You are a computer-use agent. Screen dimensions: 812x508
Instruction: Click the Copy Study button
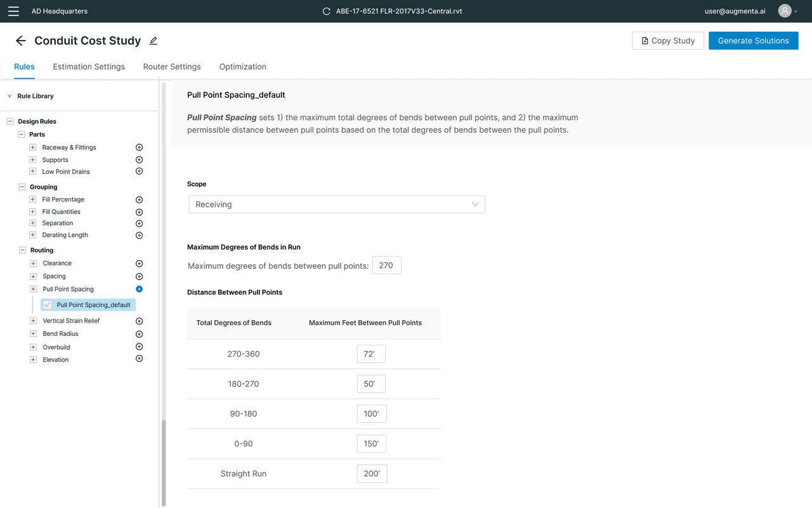[x=668, y=41]
